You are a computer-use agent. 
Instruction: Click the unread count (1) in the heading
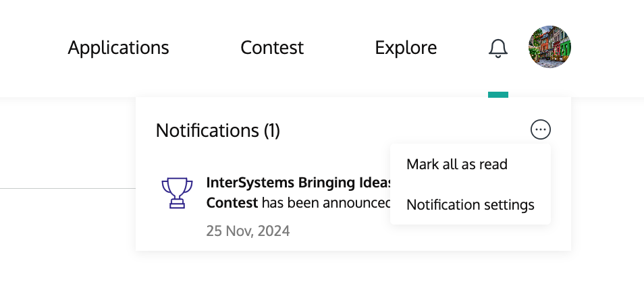click(x=271, y=131)
